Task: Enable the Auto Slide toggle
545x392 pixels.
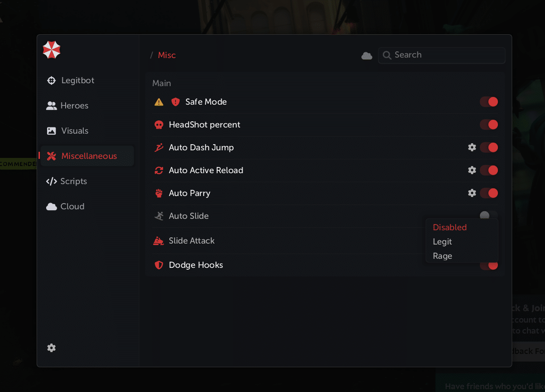Action: (x=488, y=216)
